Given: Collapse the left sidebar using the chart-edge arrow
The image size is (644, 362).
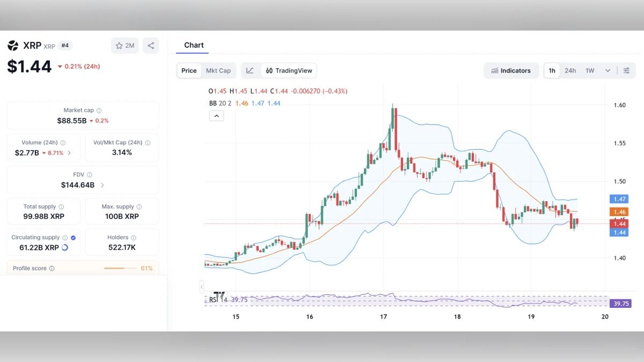Looking at the screenshot, I should (201, 287).
